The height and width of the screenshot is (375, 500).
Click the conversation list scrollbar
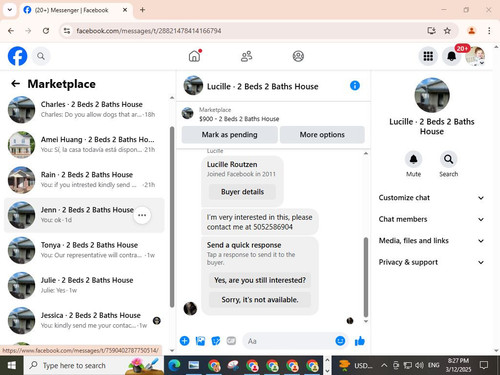point(172,217)
